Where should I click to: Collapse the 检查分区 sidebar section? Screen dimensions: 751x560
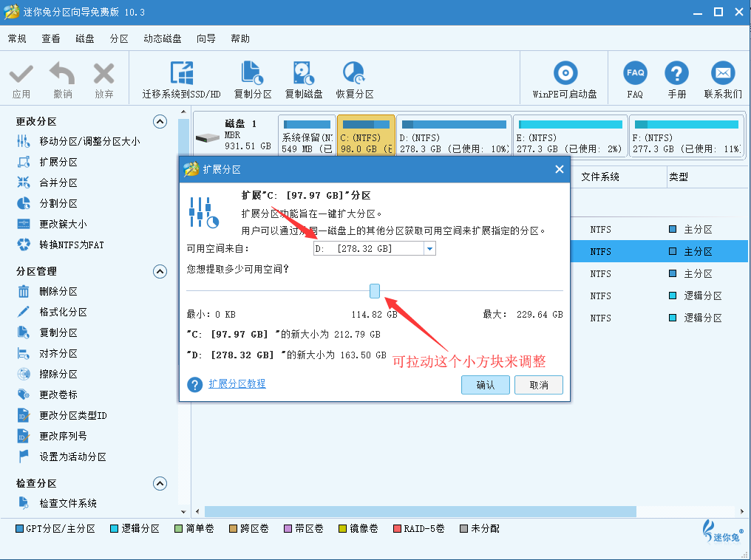(160, 483)
